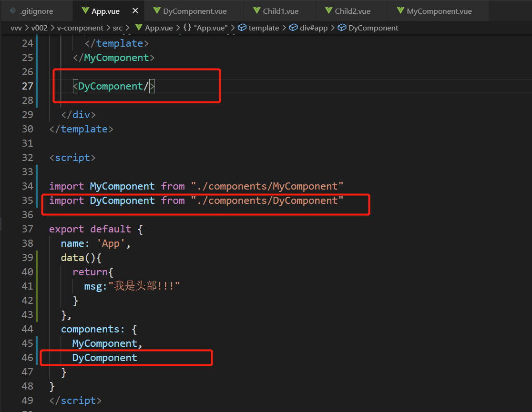532x412 pixels.
Task: Click line number 35 in the gutter
Action: tap(28, 201)
